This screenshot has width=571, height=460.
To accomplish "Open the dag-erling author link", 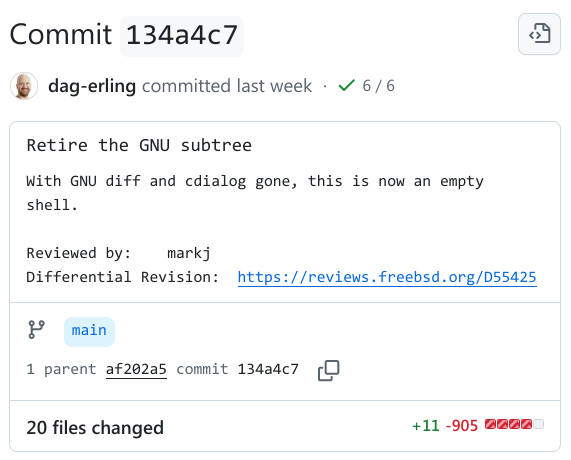I will click(x=92, y=86).
